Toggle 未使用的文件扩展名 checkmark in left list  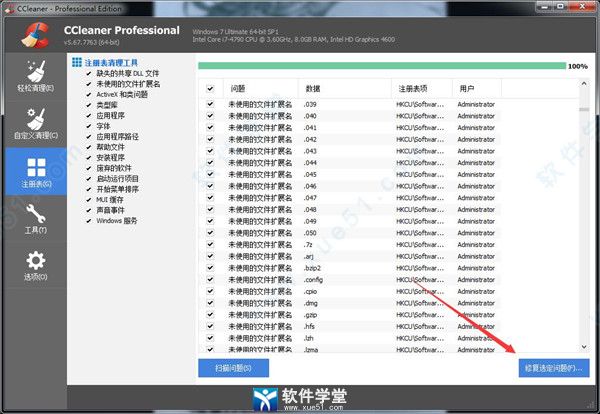(89, 84)
